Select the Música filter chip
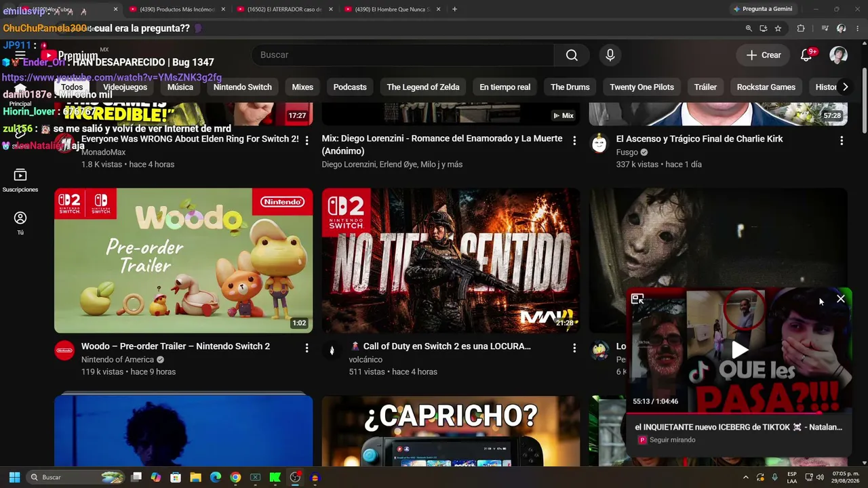The image size is (868, 488). pyautogui.click(x=180, y=87)
